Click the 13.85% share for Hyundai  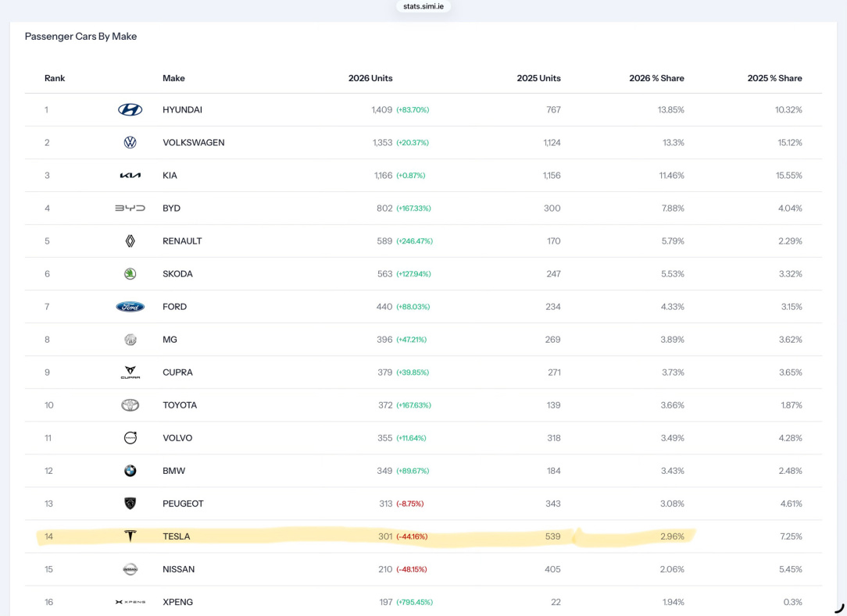point(671,109)
